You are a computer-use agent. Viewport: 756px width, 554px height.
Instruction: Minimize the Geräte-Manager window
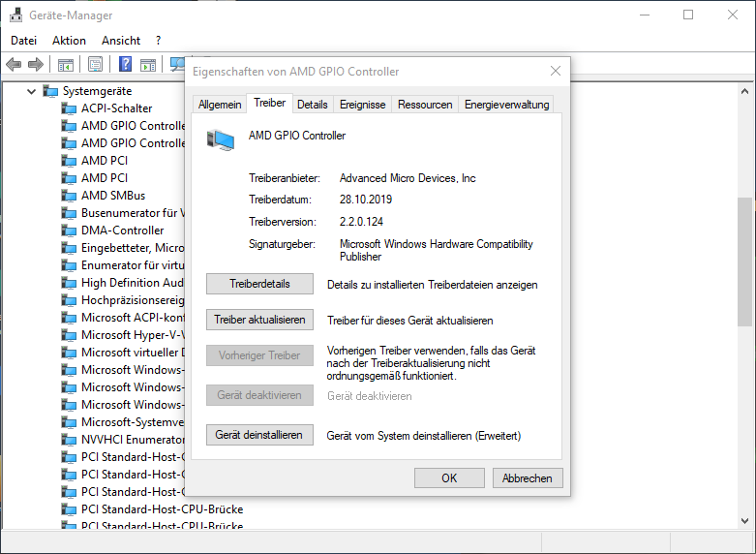point(645,15)
